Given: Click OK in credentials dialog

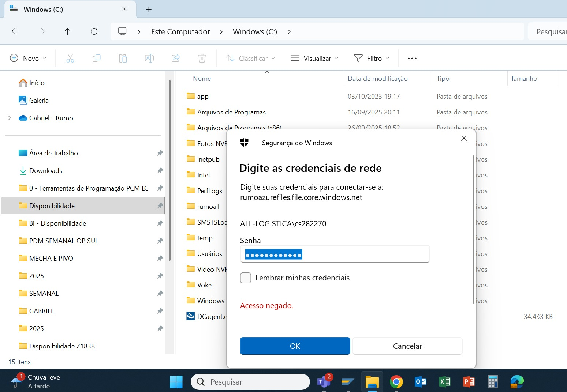Looking at the screenshot, I should (295, 346).
